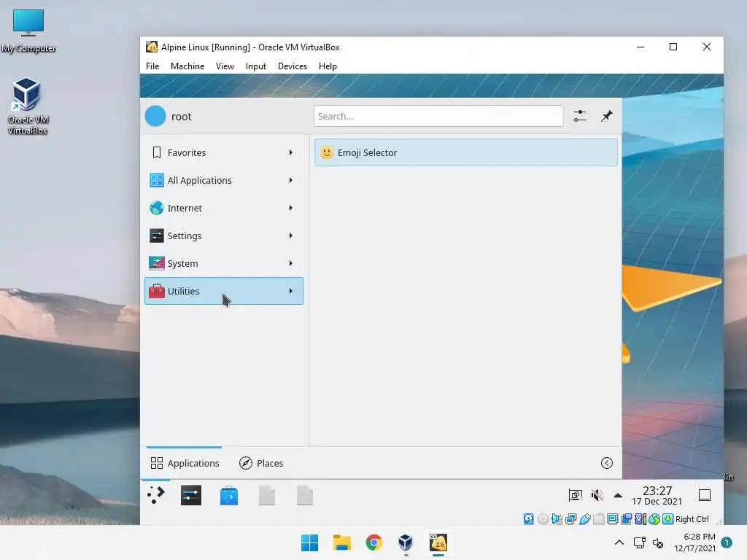Click the muted volume tray icon
747x560 pixels.
pos(597,495)
